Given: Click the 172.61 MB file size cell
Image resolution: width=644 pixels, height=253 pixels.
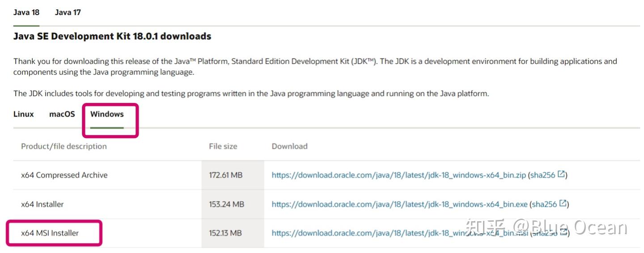Looking at the screenshot, I should pos(225,175).
